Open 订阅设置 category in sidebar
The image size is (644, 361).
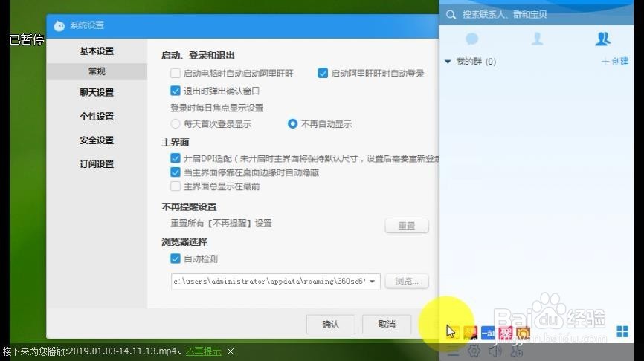[97, 163]
